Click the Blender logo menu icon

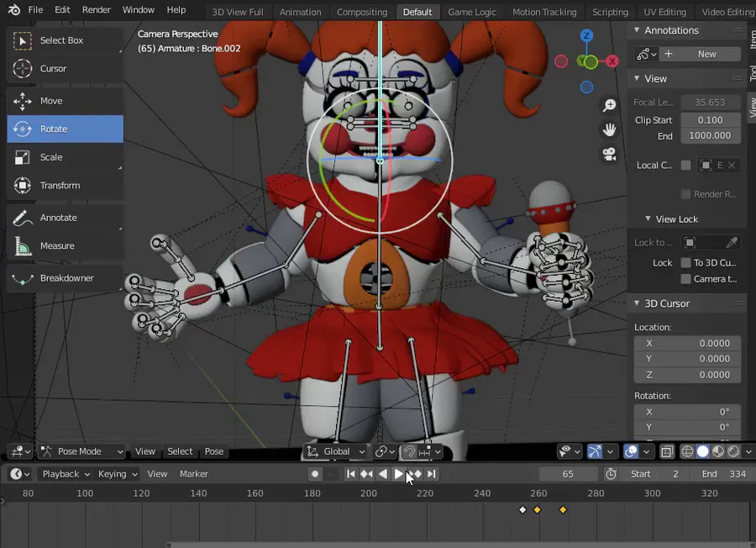pos(14,9)
